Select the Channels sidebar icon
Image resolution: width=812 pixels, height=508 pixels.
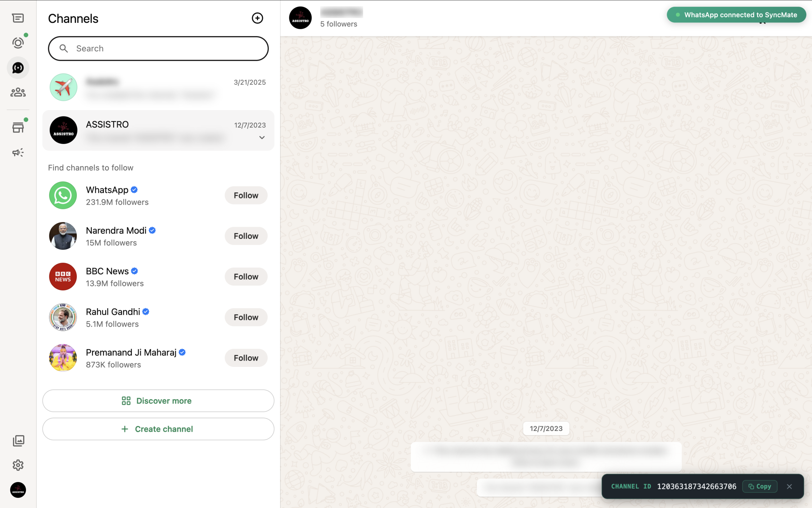18,68
